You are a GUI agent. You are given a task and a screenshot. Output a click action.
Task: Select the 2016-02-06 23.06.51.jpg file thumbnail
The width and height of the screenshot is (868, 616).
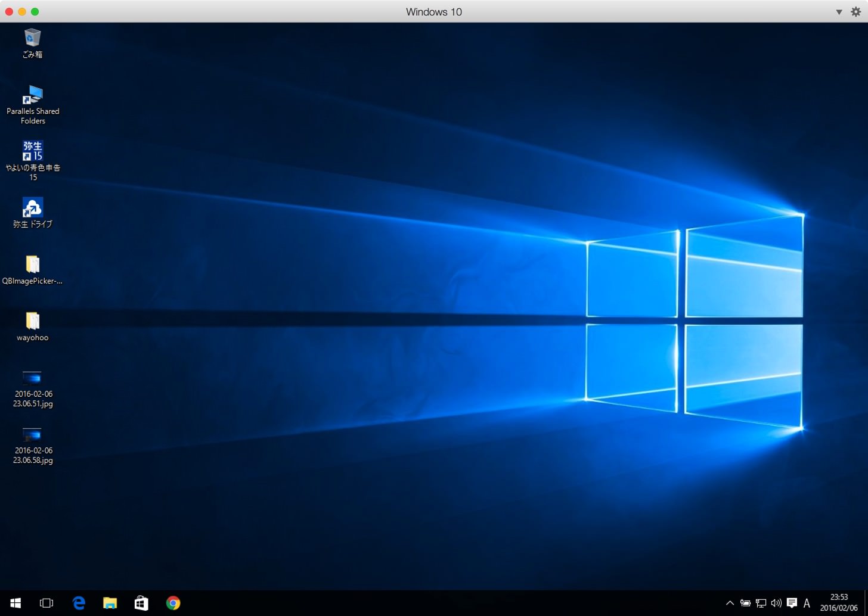[x=33, y=388]
